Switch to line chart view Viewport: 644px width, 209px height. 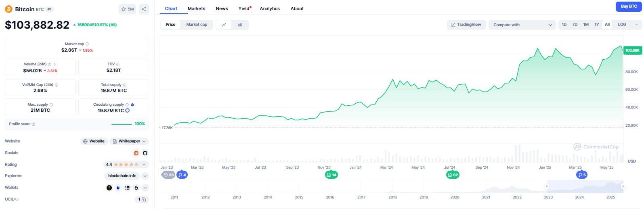[x=224, y=25]
